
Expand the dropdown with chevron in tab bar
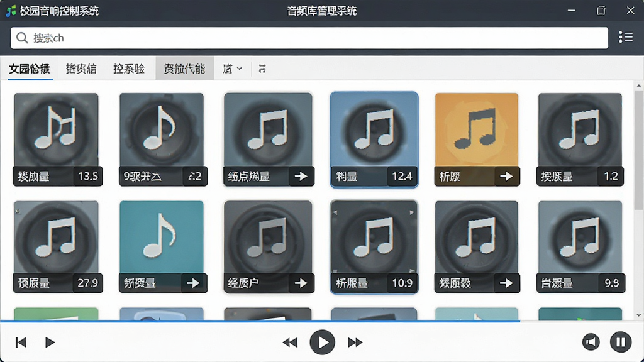233,69
